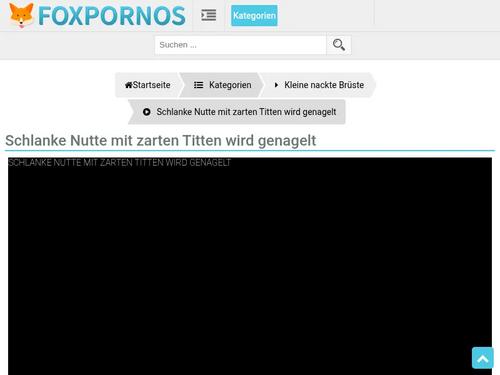Click the blue Kategorien button in the header

pyautogui.click(x=254, y=15)
